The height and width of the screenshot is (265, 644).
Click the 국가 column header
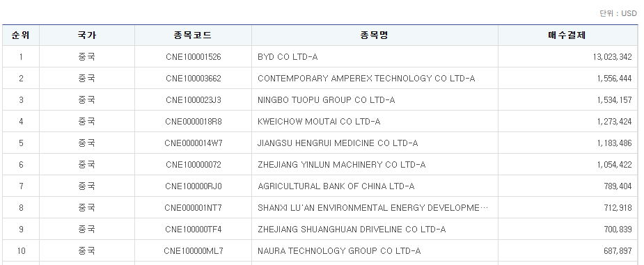coord(86,35)
